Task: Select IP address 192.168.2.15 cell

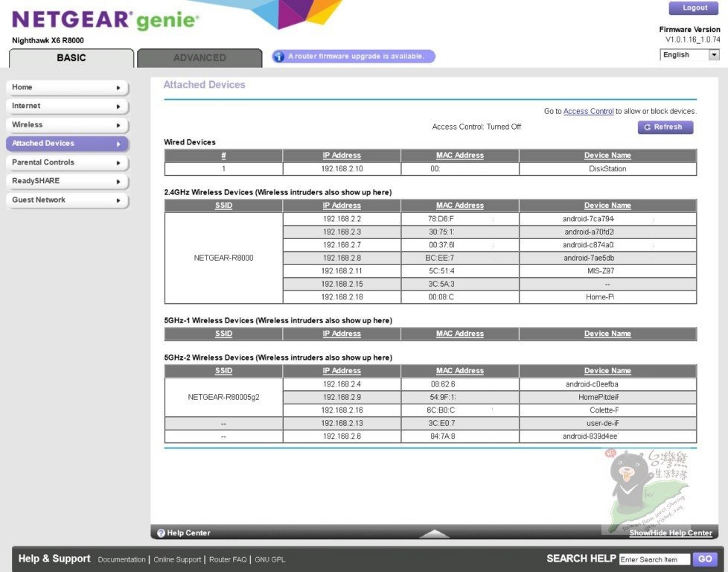Action: pyautogui.click(x=342, y=284)
